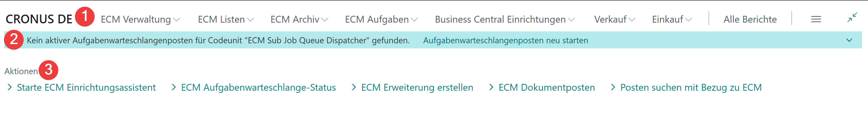Open ECM Aufgabenwarteschlange-Status
868x115 pixels.
point(258,88)
